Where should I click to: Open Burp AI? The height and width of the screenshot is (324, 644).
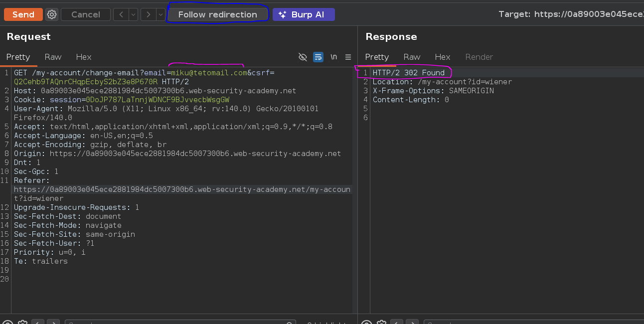(x=304, y=14)
